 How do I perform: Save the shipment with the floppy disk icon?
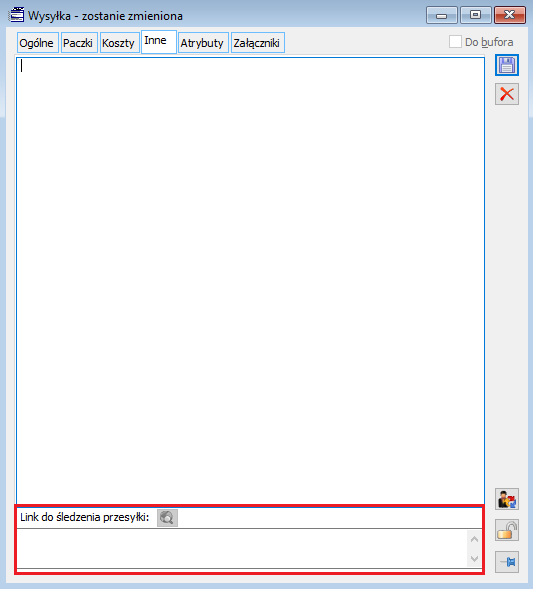pos(507,65)
